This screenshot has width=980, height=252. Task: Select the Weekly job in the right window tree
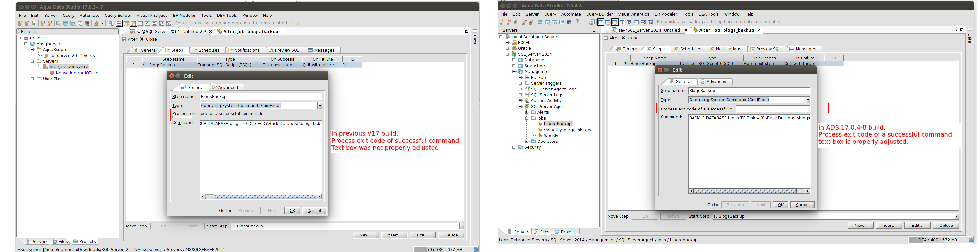point(550,135)
